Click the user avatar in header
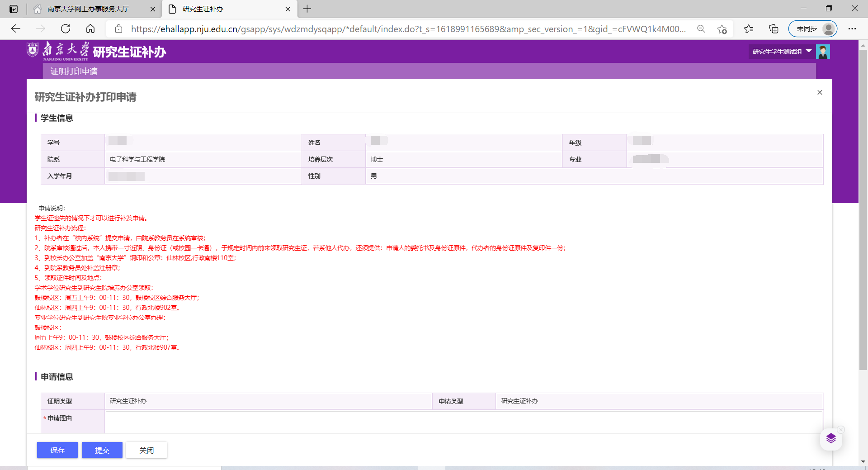 click(823, 52)
